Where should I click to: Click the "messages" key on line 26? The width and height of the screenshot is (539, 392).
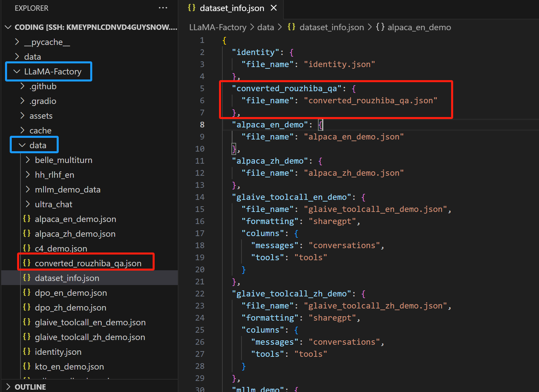coord(275,342)
